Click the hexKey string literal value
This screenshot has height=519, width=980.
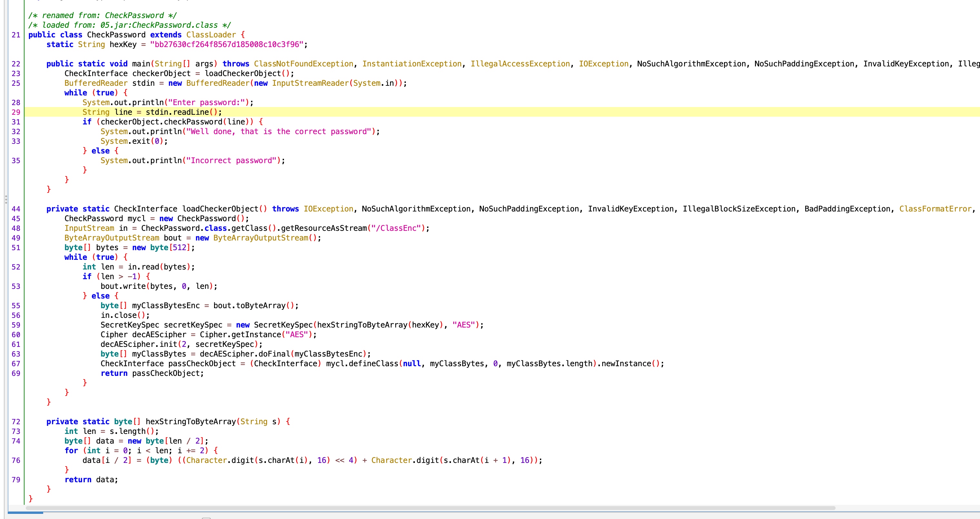pos(226,44)
